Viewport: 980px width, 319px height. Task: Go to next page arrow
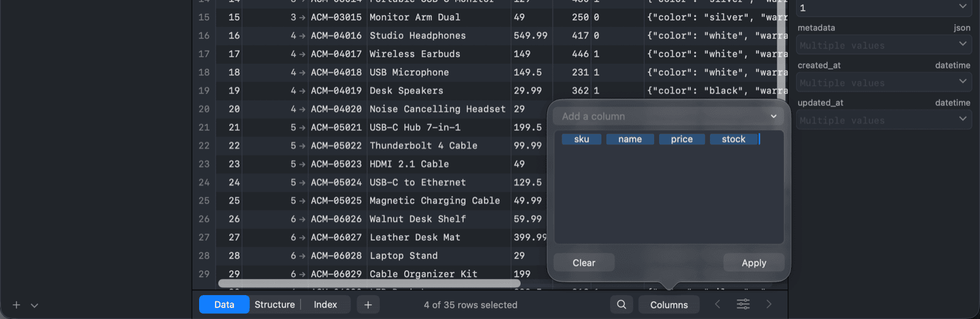[769, 304]
